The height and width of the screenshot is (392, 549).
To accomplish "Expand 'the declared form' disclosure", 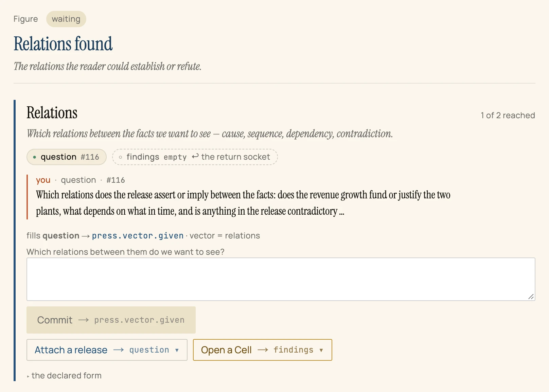I will coord(64,376).
